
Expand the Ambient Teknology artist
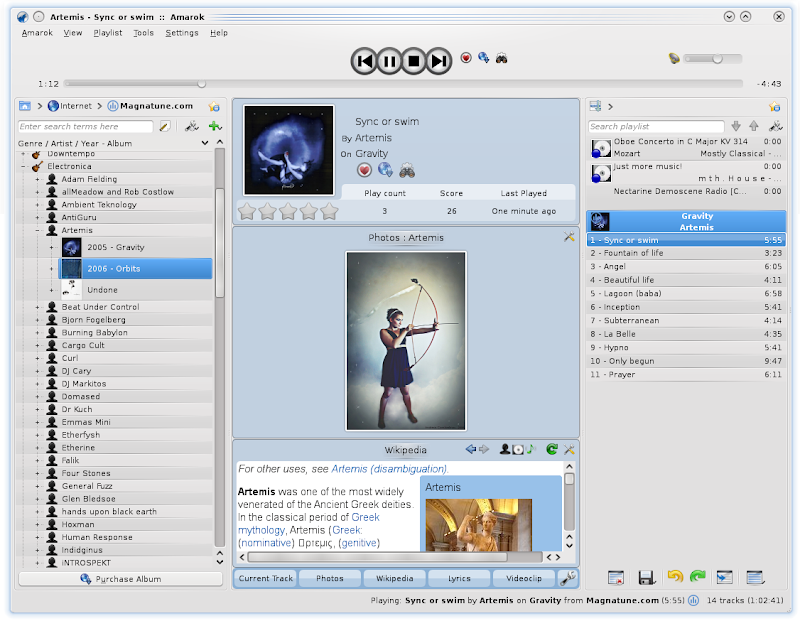[37, 205]
